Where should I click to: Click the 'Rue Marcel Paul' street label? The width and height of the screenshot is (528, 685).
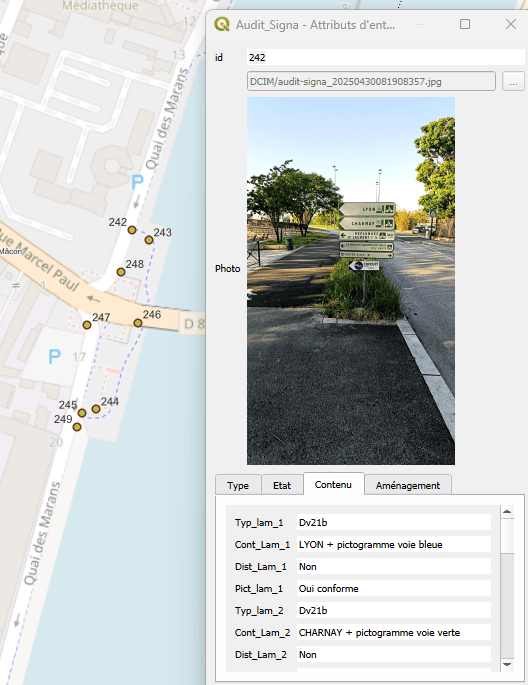(x=39, y=259)
